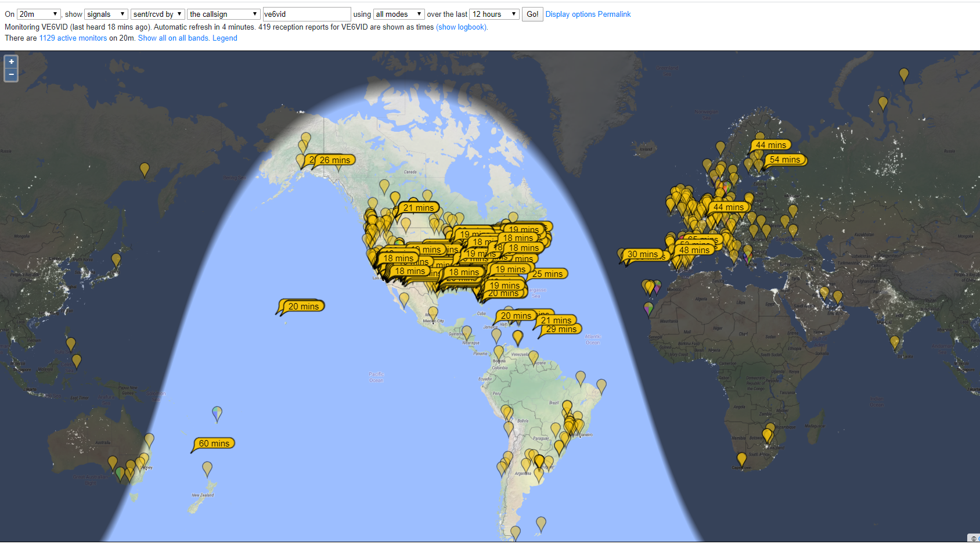The width and height of the screenshot is (980, 544).
Task: Zoom in the map with plus button
Action: point(11,62)
